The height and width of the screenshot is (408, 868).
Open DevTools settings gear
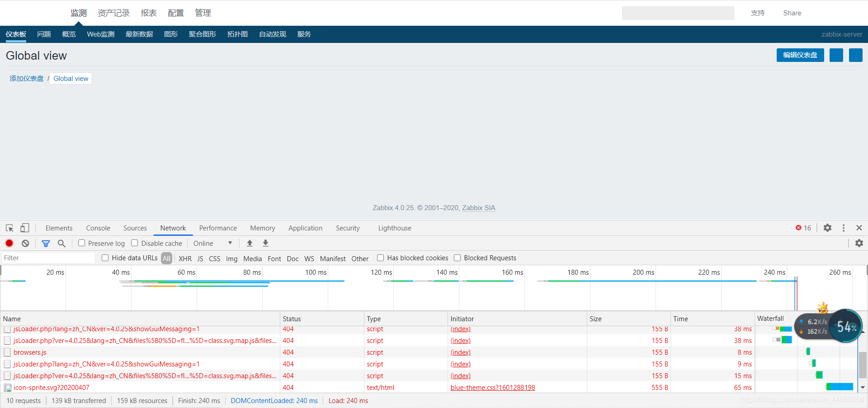[827, 228]
